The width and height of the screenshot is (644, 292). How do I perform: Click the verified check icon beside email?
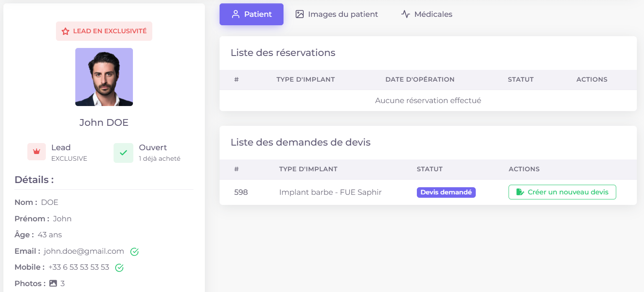tap(135, 252)
